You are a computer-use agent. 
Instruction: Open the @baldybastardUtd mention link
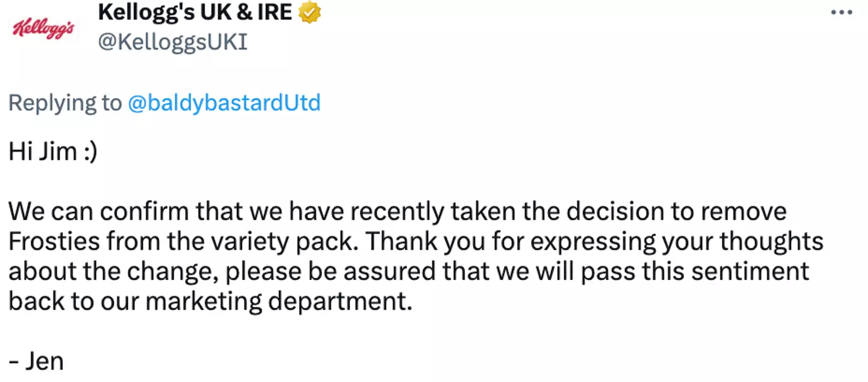224,103
